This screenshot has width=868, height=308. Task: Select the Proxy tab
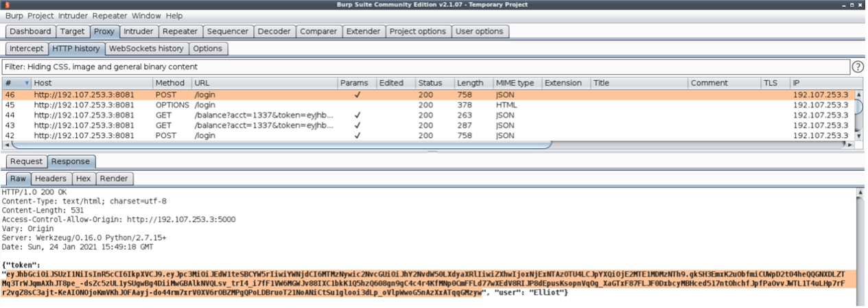point(104,32)
